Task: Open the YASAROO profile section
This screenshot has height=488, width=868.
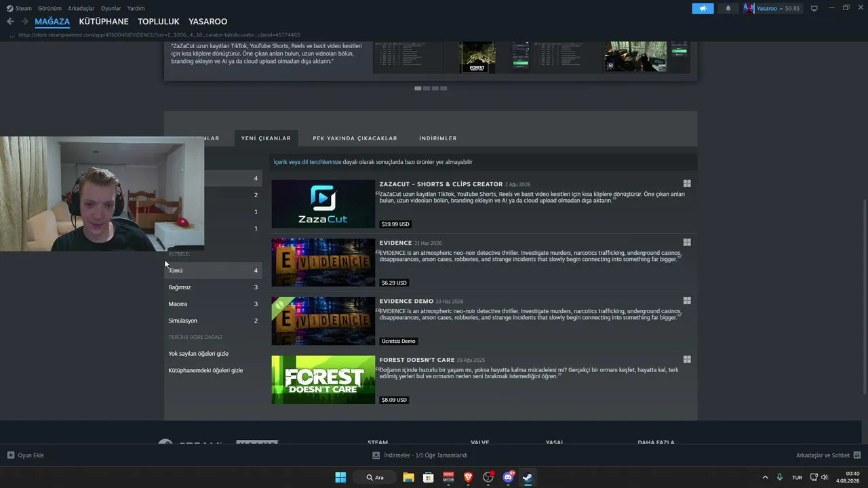Action: click(x=208, y=22)
